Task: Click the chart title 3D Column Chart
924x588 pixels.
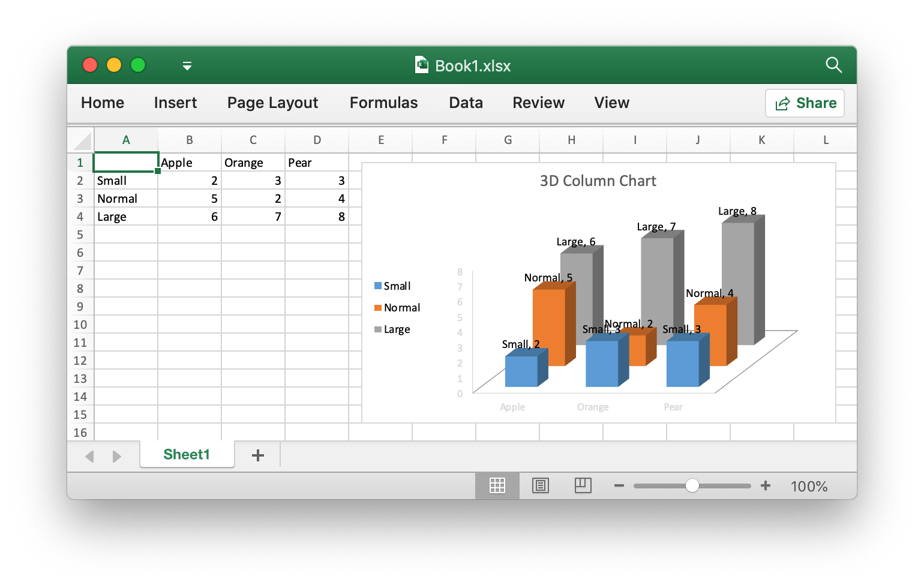Action: coord(598,181)
